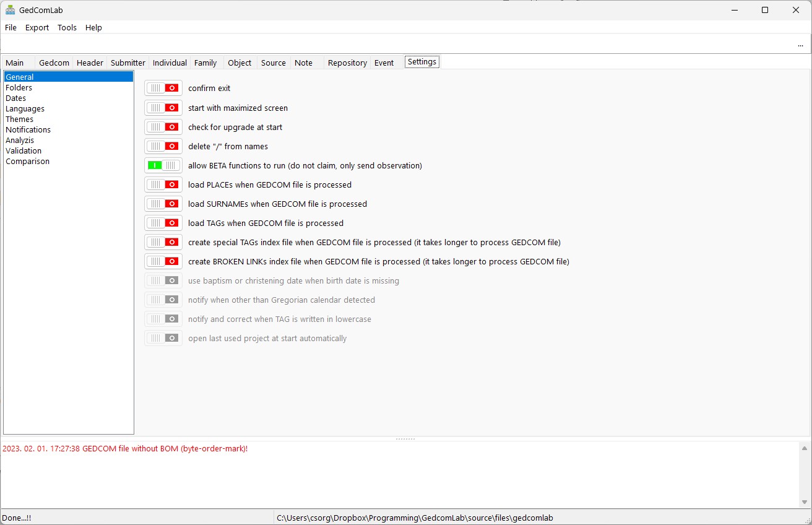812x525 pixels.
Task: Switch to the Object tab
Action: point(240,63)
